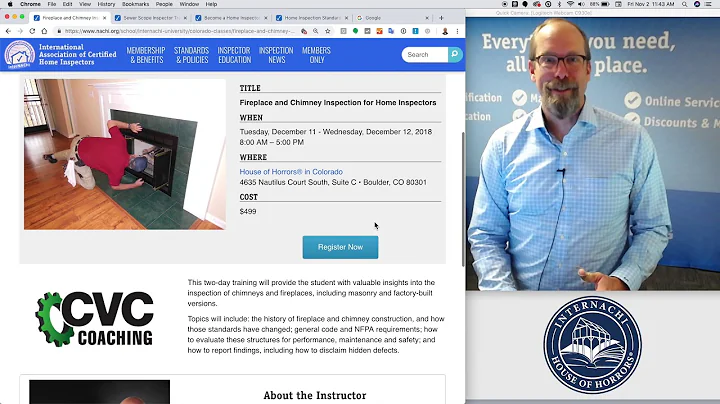Open Spotlight search in menu bar

685,4
